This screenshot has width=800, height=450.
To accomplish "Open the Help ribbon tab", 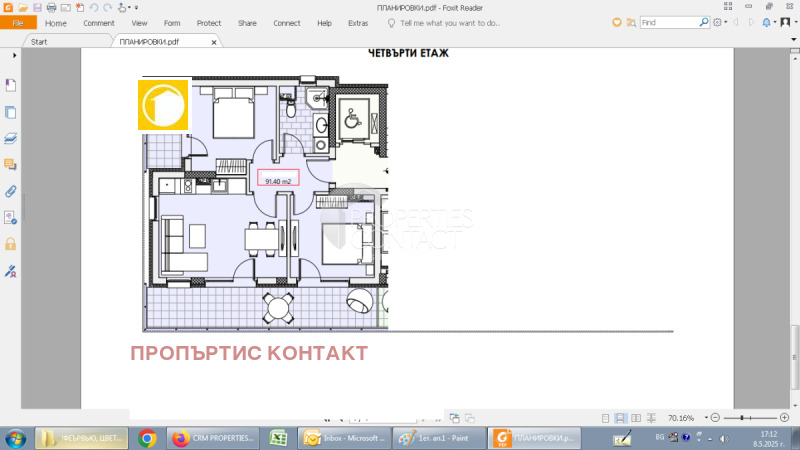I will 324,23.
